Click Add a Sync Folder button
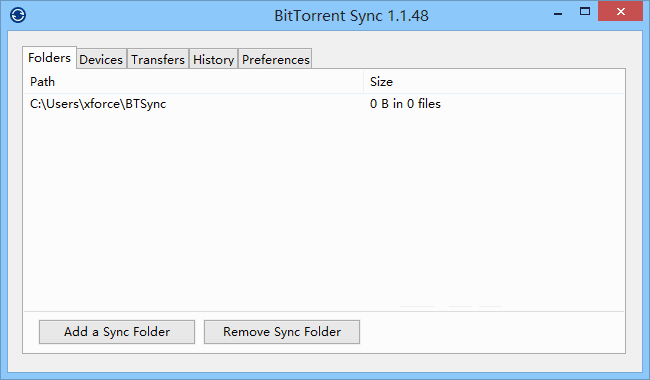Screen dimensions: 650x380 [x=117, y=332]
